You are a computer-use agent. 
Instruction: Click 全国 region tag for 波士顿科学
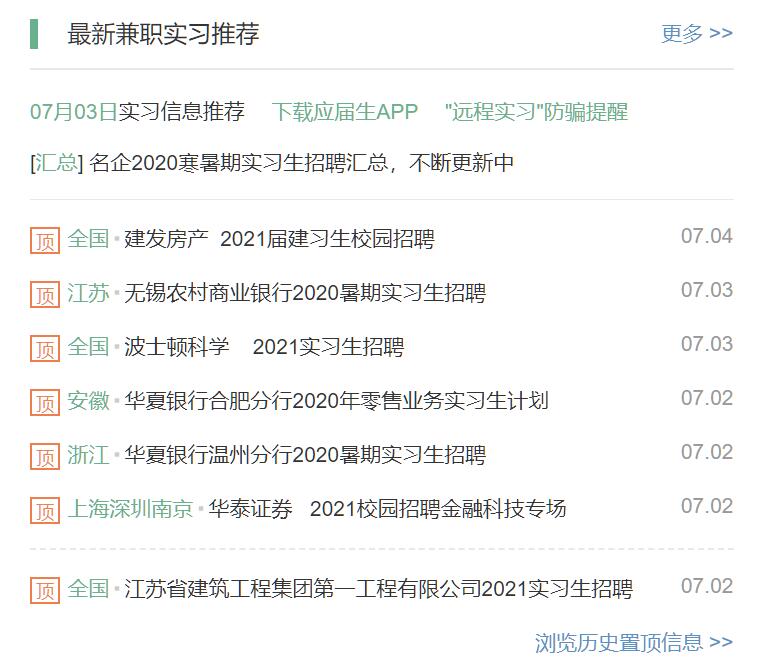pyautogui.click(x=88, y=347)
